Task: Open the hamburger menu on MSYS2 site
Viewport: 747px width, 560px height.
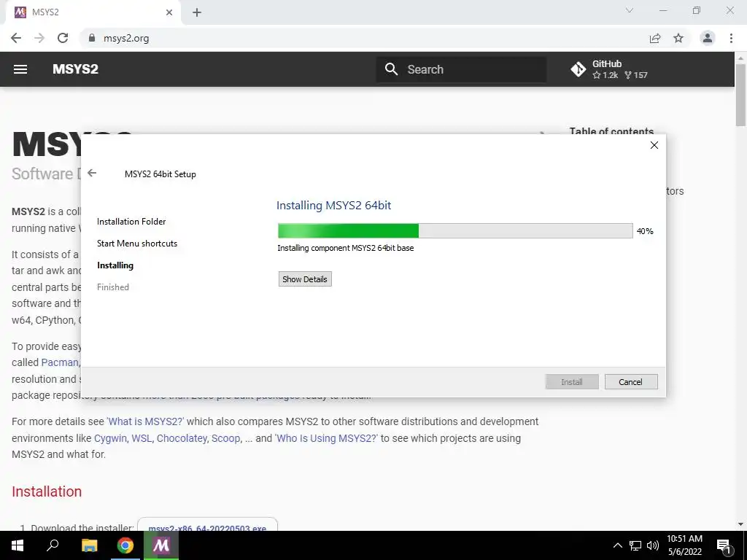Action: click(x=20, y=69)
